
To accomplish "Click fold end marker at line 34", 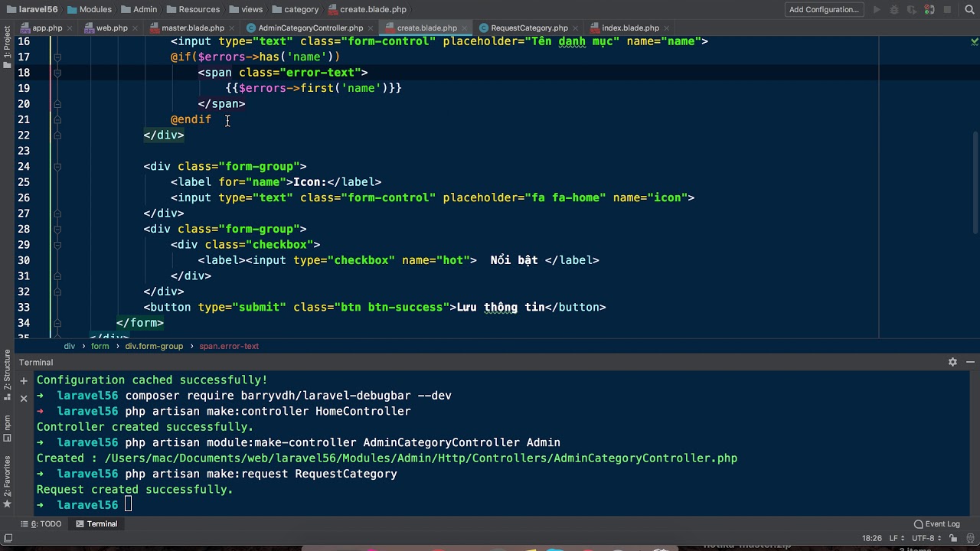I will (57, 323).
